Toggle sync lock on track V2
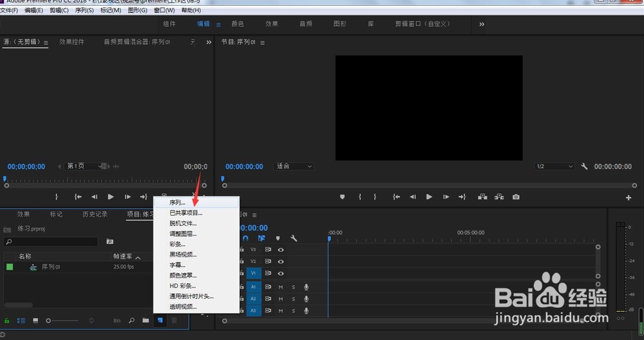Viewport: 644px width, 340px height. [x=268, y=261]
